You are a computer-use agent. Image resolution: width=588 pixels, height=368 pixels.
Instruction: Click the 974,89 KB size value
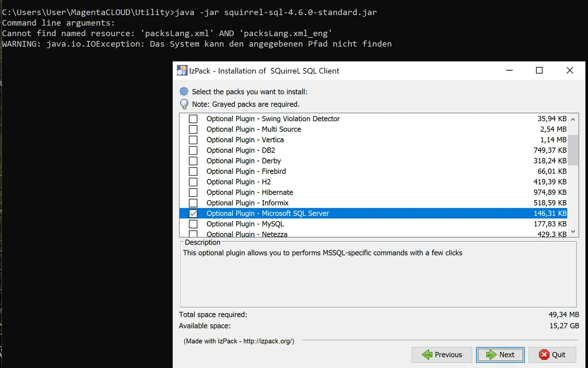click(550, 193)
